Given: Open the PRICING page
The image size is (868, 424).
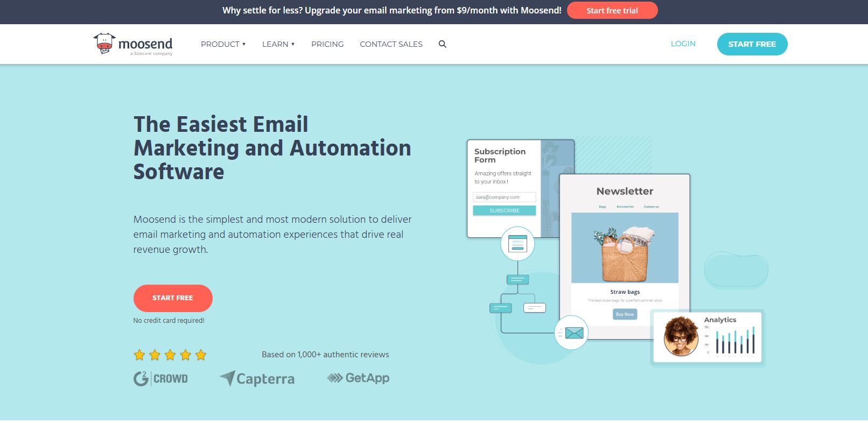Looking at the screenshot, I should [x=327, y=44].
